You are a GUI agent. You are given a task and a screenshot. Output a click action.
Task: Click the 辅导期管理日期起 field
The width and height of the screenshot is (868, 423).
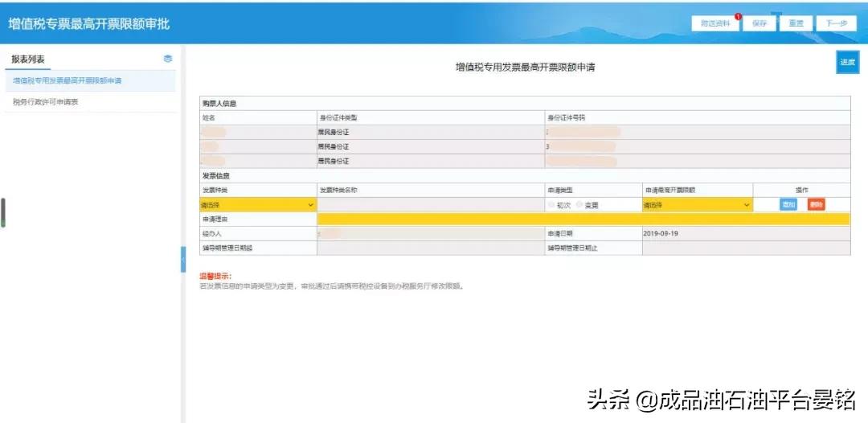[431, 248]
